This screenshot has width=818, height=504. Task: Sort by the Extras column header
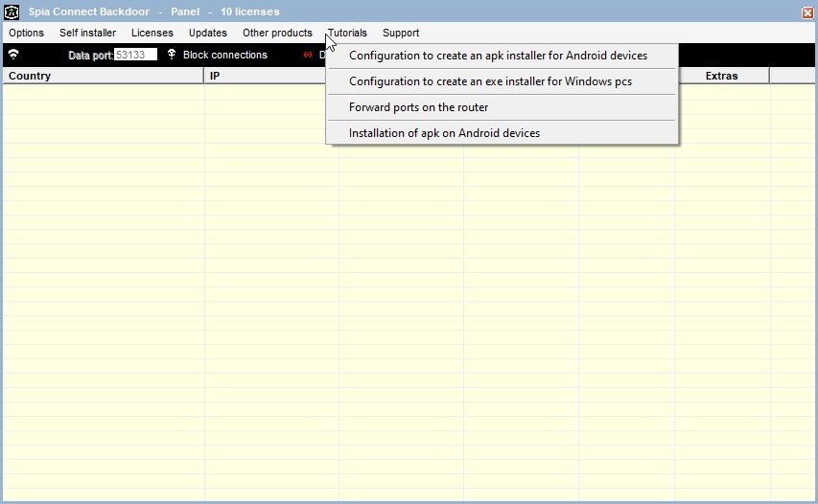coord(722,76)
